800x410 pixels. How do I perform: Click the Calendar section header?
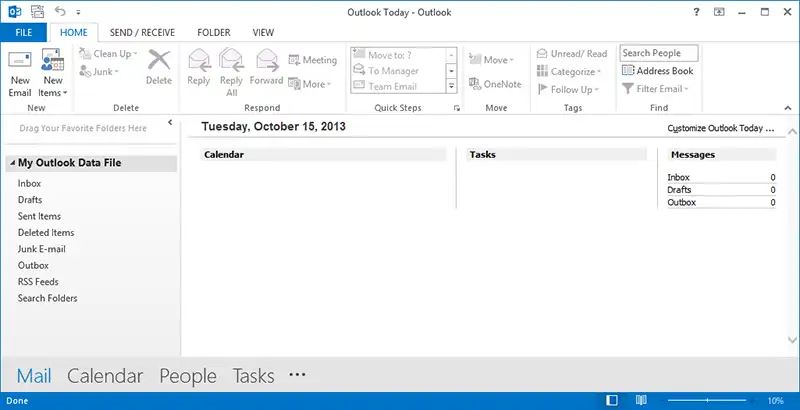323,155
